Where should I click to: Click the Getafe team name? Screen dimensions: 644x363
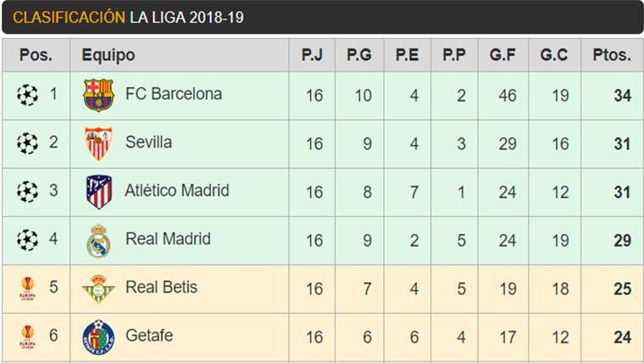(149, 336)
